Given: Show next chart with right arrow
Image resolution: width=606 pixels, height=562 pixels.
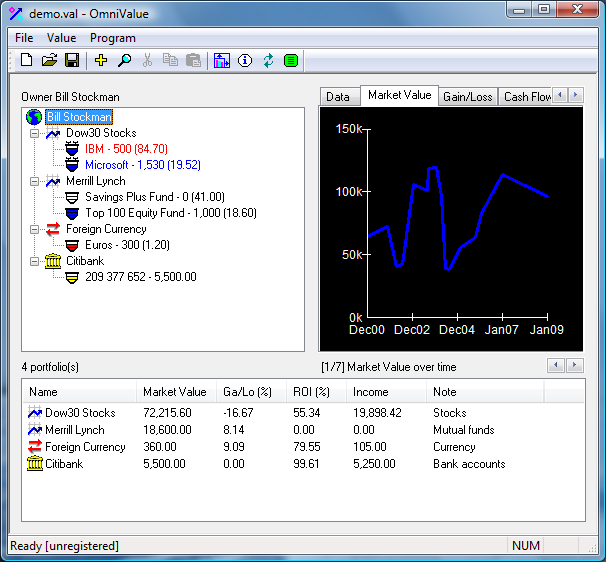Looking at the screenshot, I should (575, 365).
